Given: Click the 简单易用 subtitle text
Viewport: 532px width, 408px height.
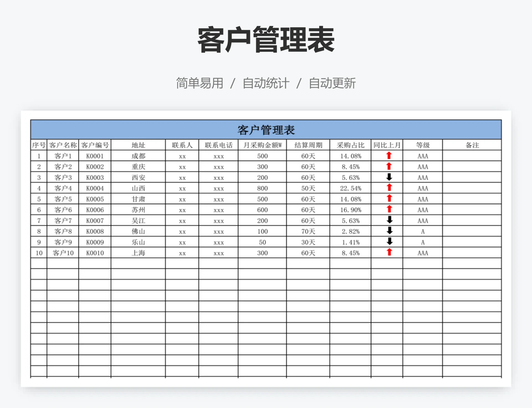Looking at the screenshot, I should [200, 82].
